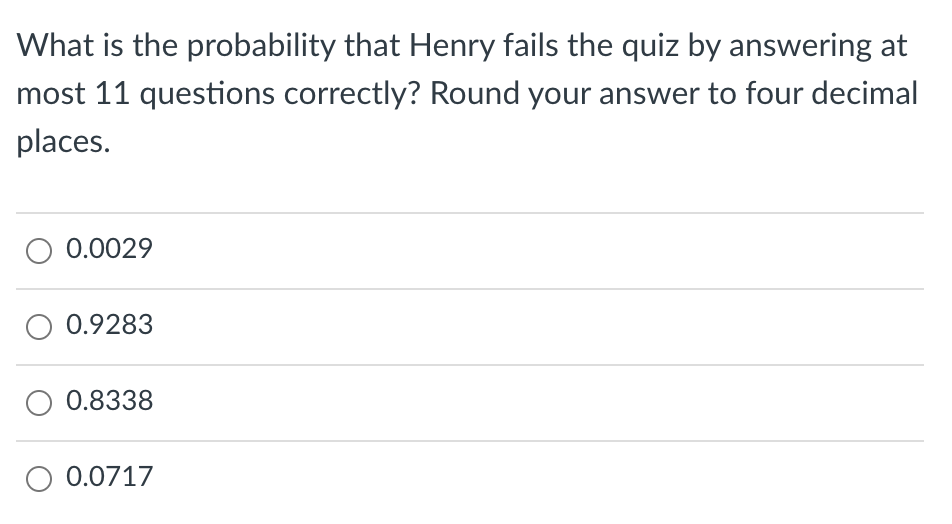Choose the 0.8338 radio button
This screenshot has width=952, height=524.
[x=39, y=403]
